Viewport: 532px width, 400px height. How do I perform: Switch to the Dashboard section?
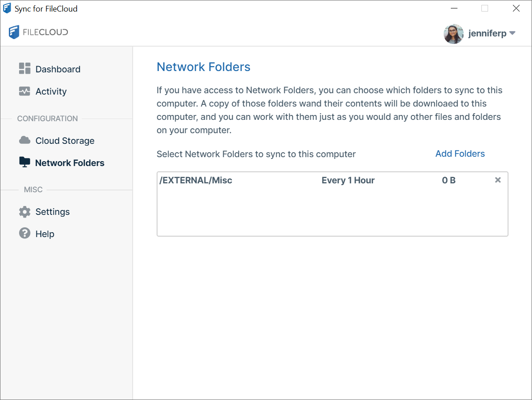(x=58, y=69)
